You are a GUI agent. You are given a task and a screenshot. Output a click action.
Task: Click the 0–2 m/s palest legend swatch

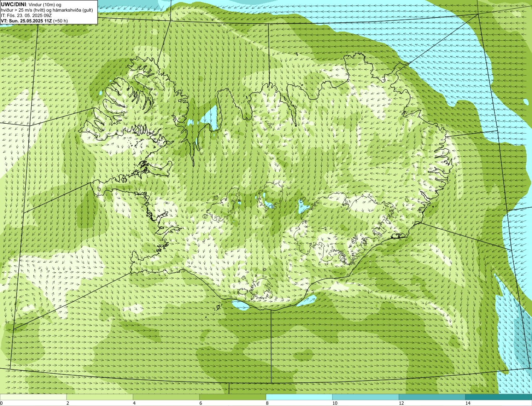click(33, 397)
